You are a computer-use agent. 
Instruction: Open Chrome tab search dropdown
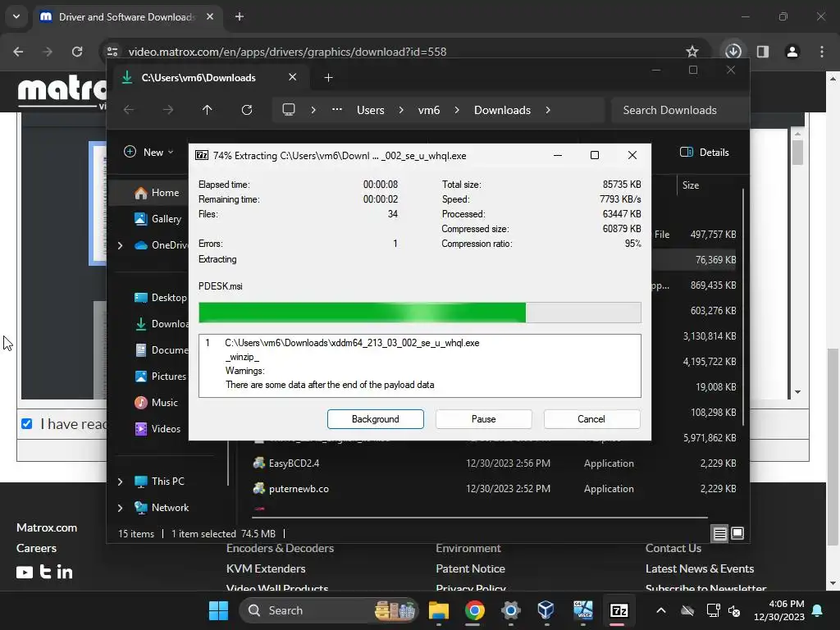click(16, 16)
